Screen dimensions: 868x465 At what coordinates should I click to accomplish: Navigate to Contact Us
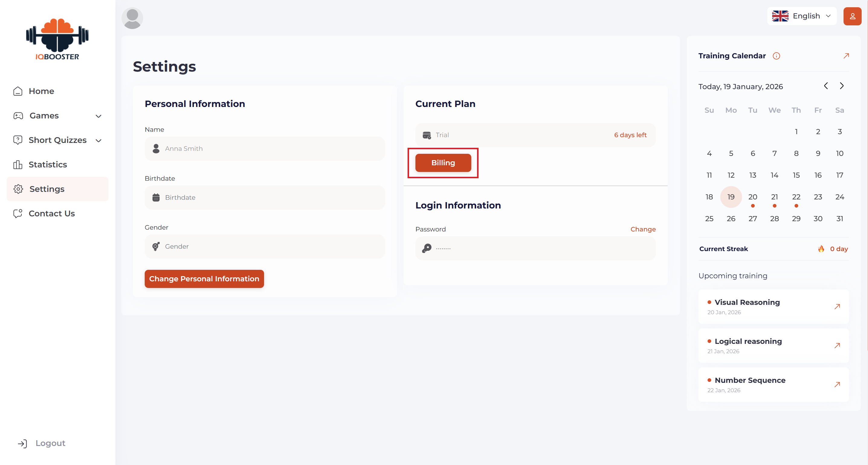coord(52,214)
